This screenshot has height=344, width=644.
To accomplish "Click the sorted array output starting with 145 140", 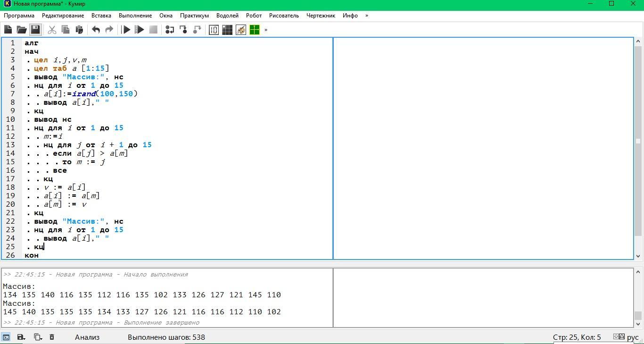I will [142, 312].
